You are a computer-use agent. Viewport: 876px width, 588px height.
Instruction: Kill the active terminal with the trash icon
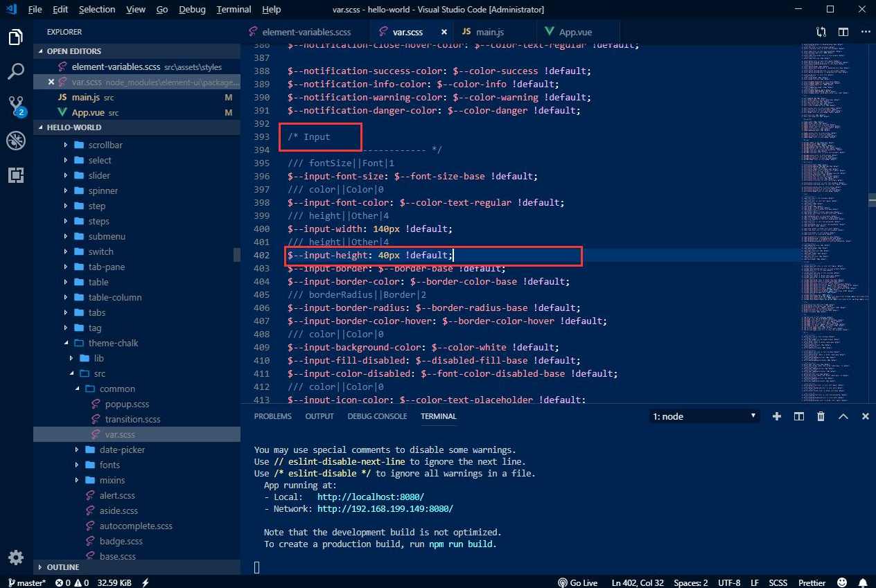click(x=821, y=416)
